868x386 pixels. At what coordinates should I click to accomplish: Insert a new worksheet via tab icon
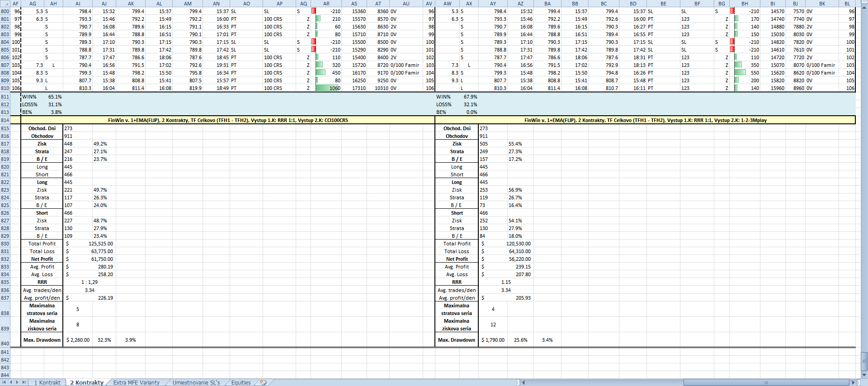point(263,382)
